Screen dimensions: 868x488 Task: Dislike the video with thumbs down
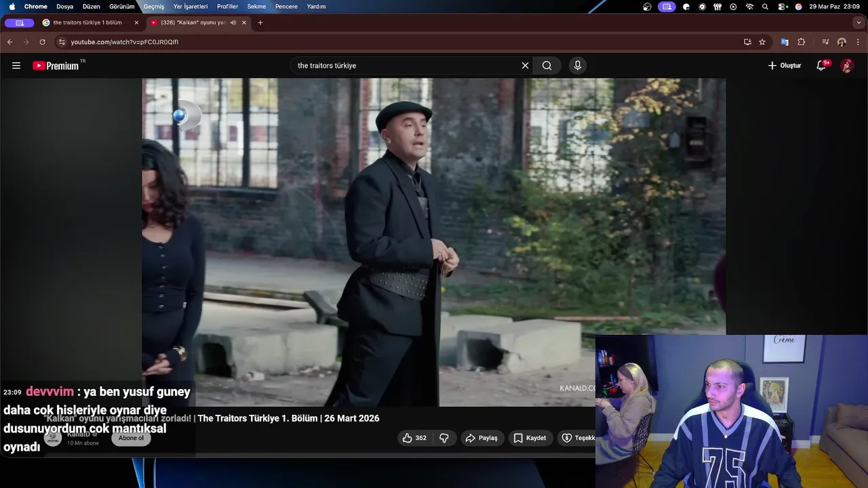444,438
